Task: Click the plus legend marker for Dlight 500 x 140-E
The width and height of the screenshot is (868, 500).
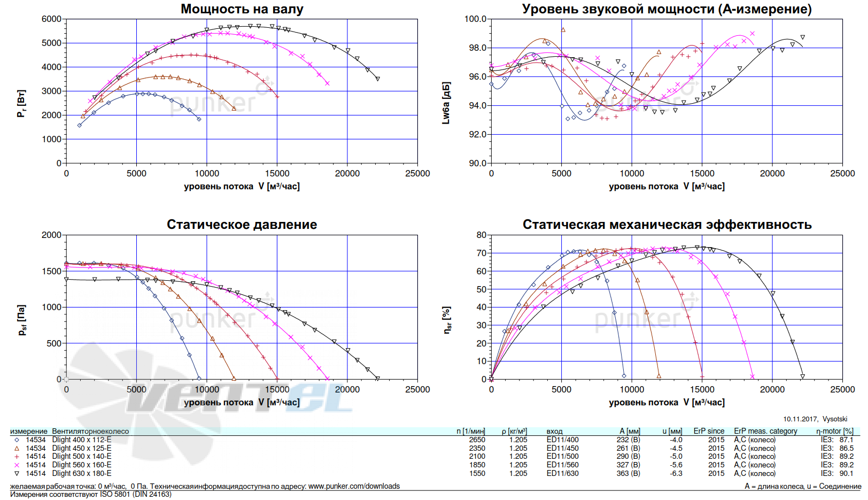Action: click(x=17, y=457)
